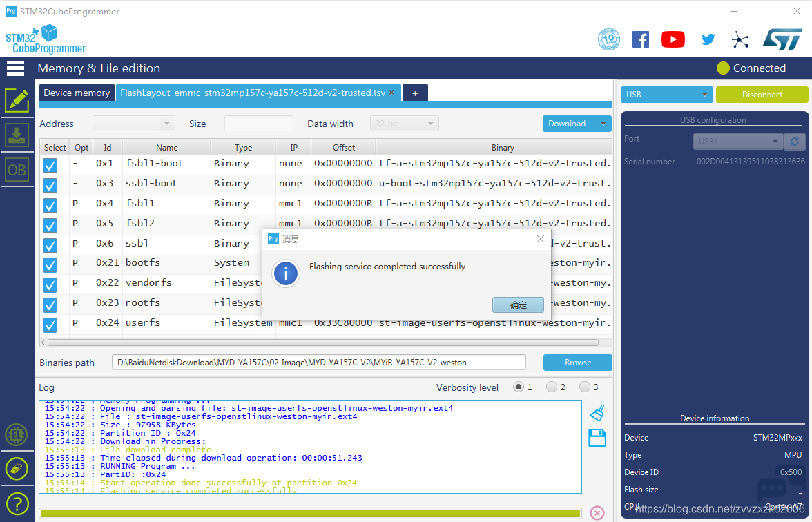Open the Erasing & Programming download icon
Viewport: 812px width, 522px height.
click(17, 135)
